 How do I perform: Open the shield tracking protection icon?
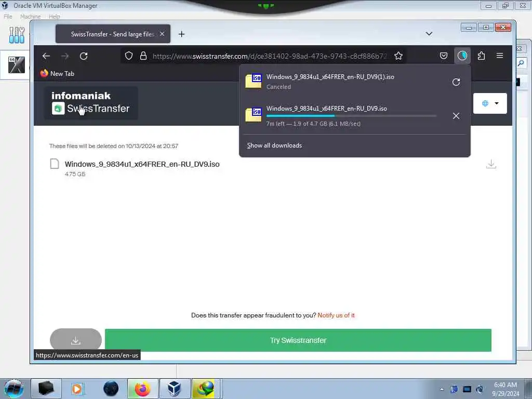tap(129, 56)
